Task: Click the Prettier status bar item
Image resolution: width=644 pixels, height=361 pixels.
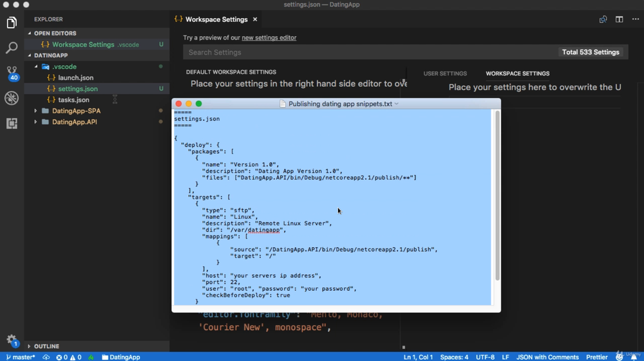Action: click(597, 357)
